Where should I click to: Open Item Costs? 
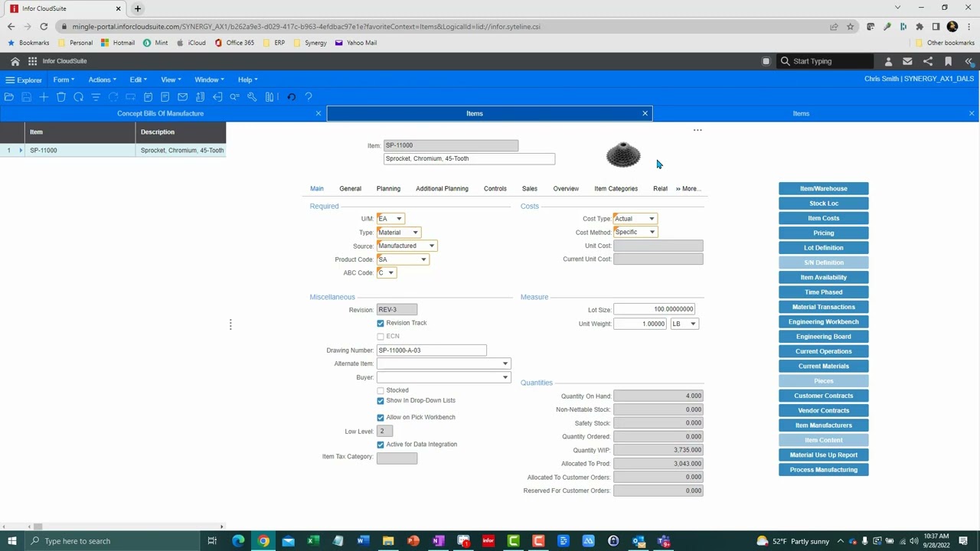coord(824,218)
